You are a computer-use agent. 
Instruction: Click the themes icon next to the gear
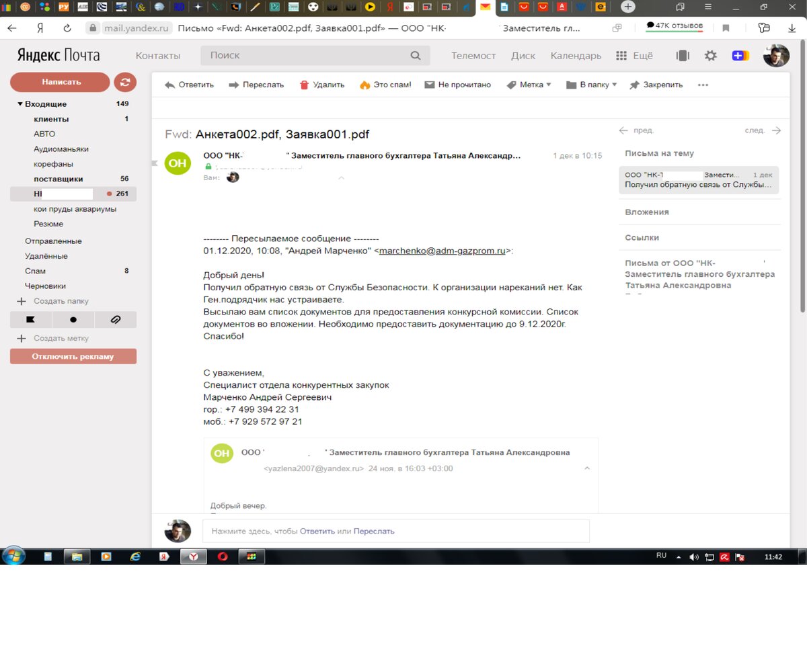683,56
